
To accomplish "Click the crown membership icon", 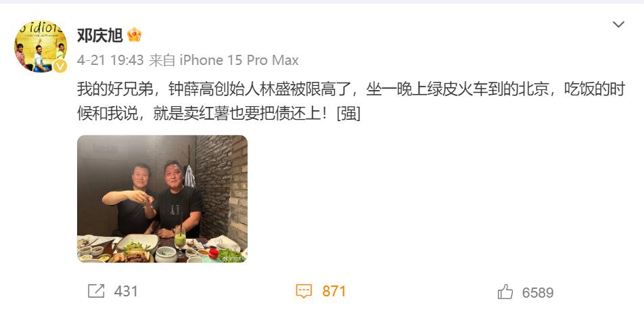I will 135,35.
